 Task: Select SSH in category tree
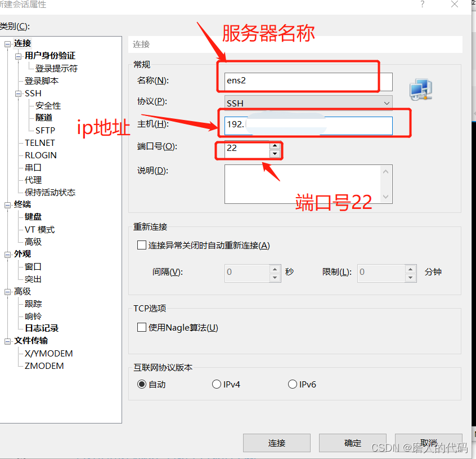tap(33, 93)
